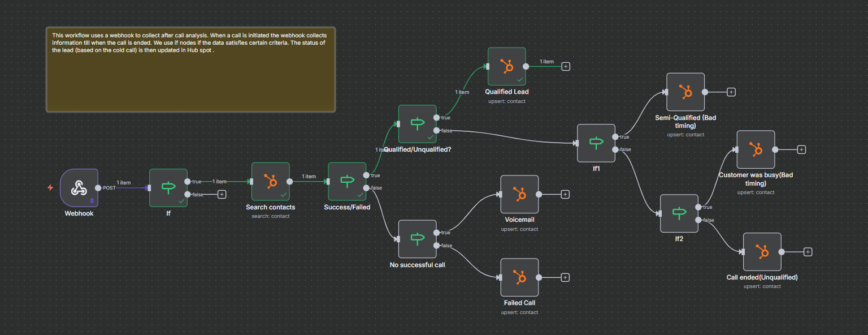Select the If1 conditional node
This screenshot has height=335, width=868.
coord(596,143)
